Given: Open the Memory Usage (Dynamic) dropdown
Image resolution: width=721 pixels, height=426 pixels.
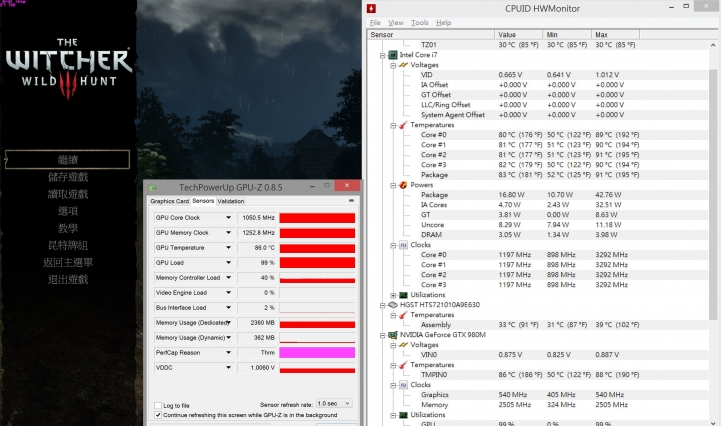Looking at the screenshot, I should [x=228, y=338].
